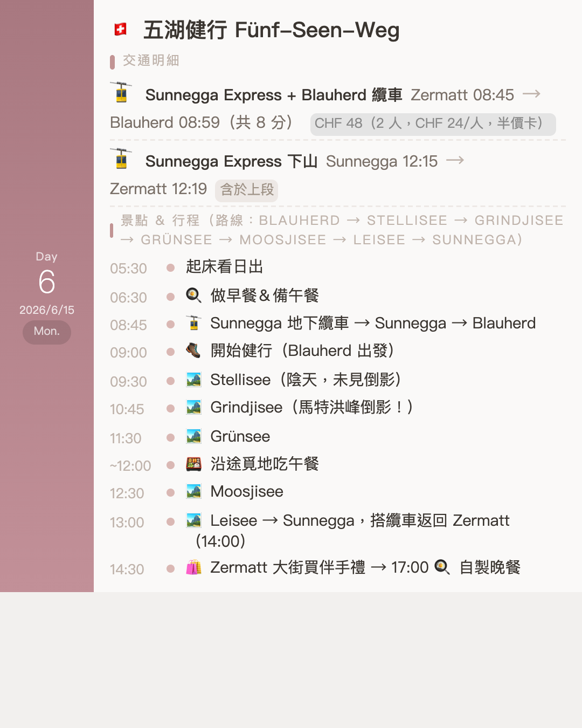The height and width of the screenshot is (728, 582).
Task: Click the 14:30 time label
Action: pyautogui.click(x=127, y=569)
